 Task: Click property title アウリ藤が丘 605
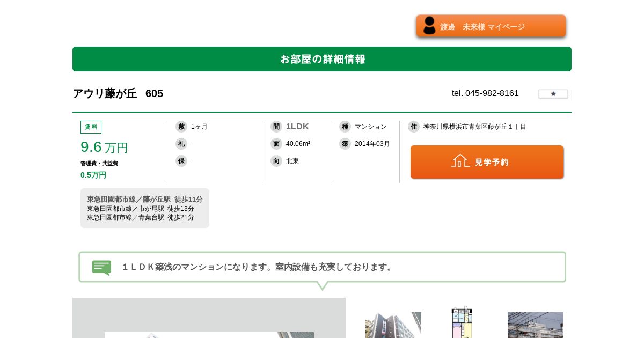[x=118, y=93]
